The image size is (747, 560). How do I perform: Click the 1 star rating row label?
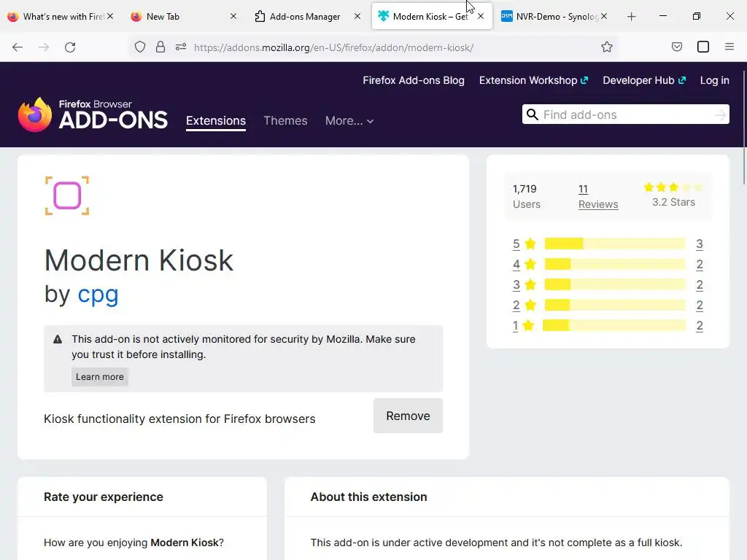[516, 326]
